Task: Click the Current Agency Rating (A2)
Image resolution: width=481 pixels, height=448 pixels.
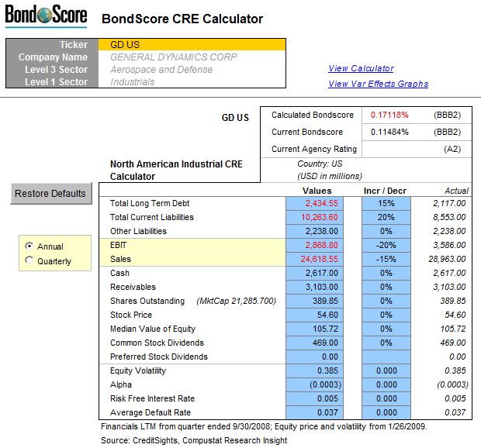Action: click(x=452, y=150)
